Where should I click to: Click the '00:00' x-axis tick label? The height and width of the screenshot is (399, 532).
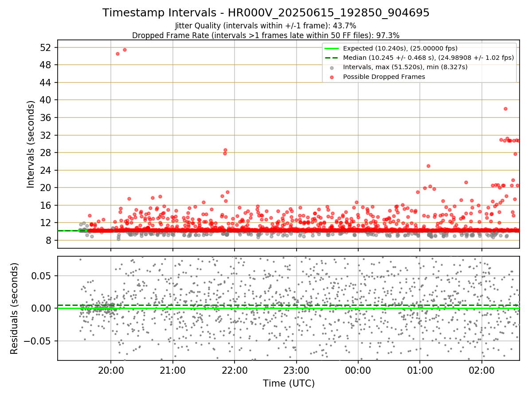358,370
